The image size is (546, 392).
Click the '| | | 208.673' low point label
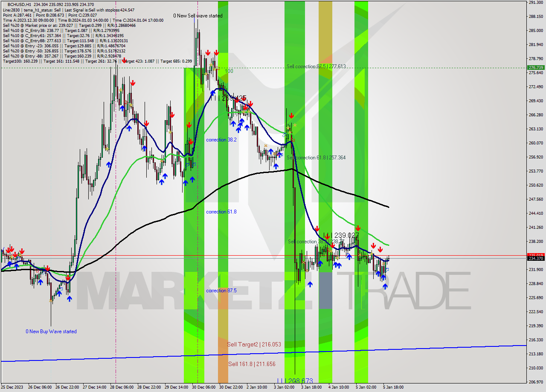pos(295,380)
